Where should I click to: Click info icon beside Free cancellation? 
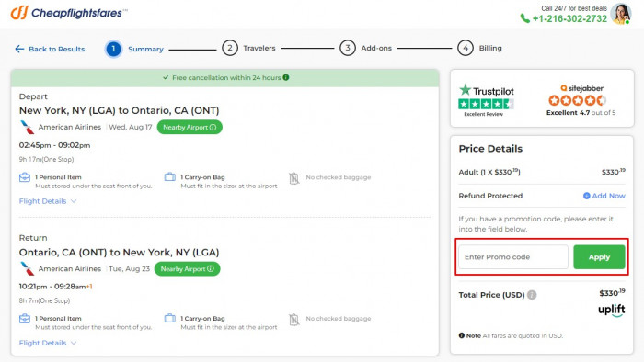[286, 77]
